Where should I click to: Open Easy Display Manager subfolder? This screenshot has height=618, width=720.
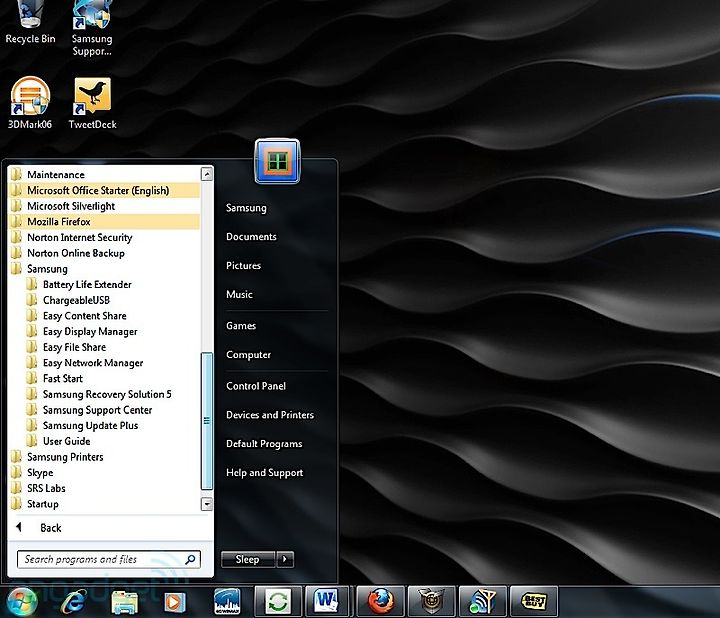pyautogui.click(x=104, y=331)
